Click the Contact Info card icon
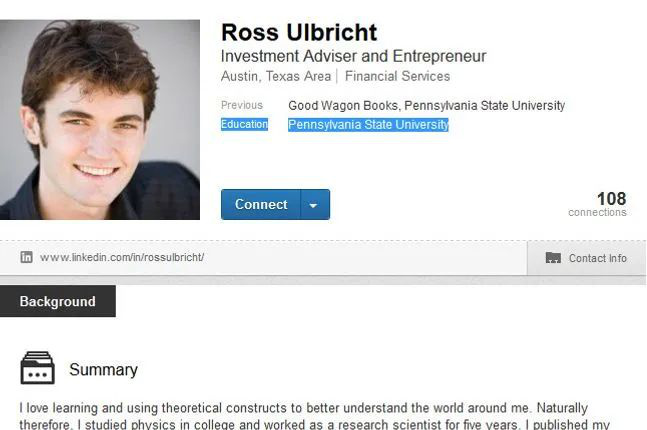This screenshot has width=647, height=430. [553, 258]
